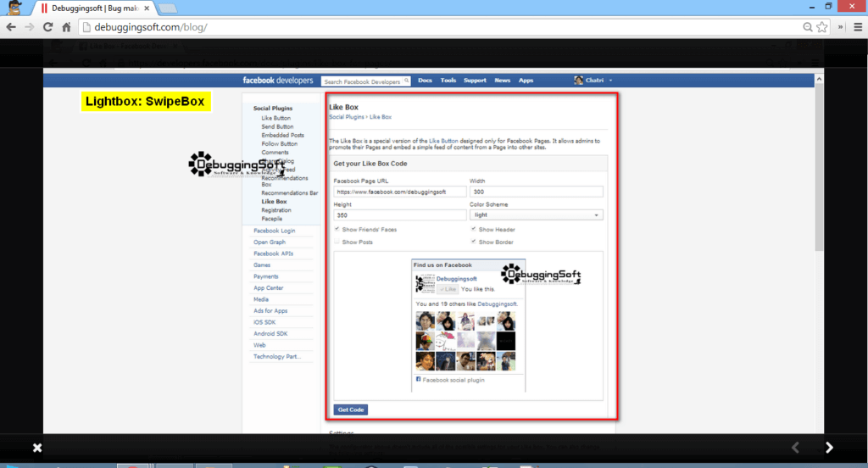
Task: Toggle the Show Border checkbox
Action: (x=473, y=242)
